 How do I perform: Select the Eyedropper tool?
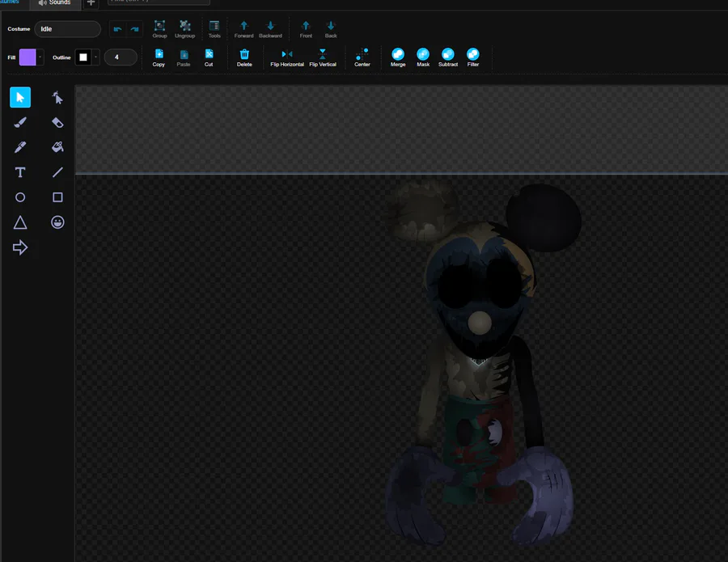(20, 147)
